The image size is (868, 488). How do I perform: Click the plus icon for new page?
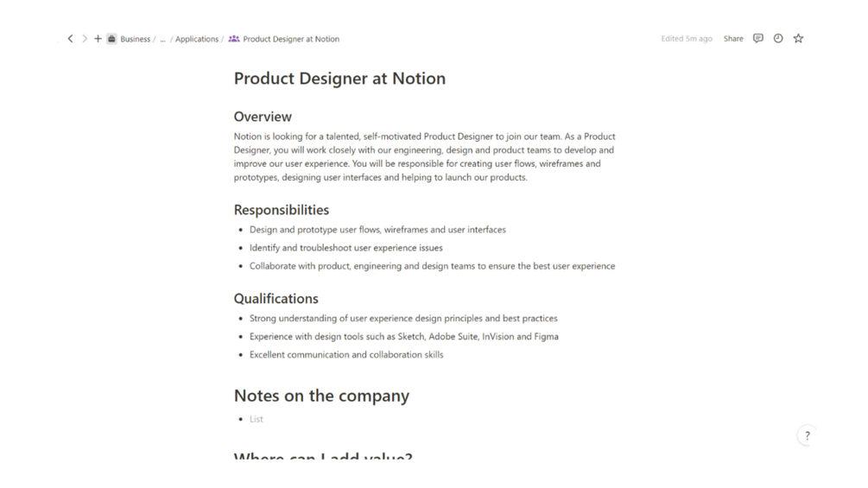(98, 39)
